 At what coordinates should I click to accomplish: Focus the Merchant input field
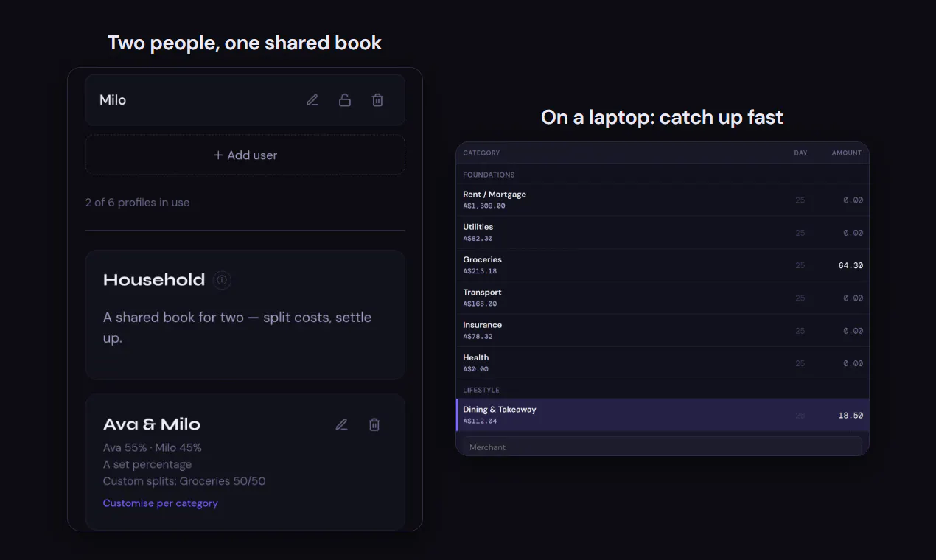click(663, 447)
